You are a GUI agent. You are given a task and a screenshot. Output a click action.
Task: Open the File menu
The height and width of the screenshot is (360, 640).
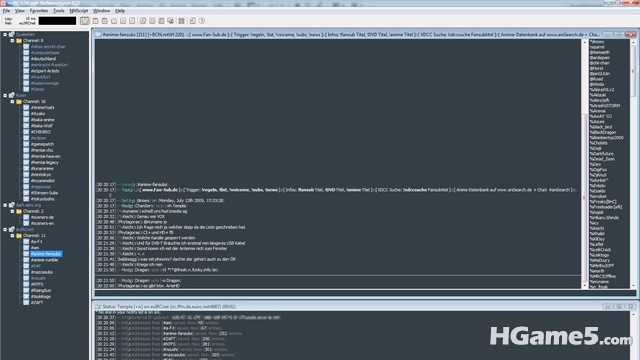7,11
